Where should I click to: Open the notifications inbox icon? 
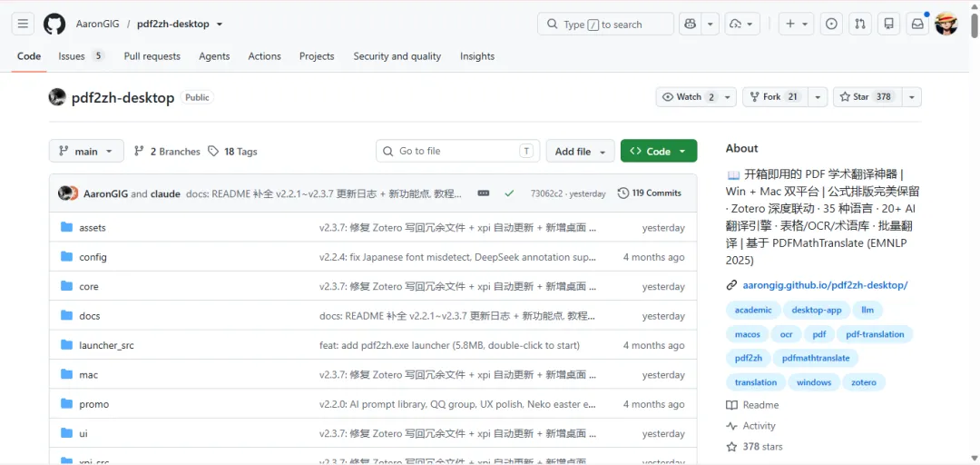click(917, 25)
